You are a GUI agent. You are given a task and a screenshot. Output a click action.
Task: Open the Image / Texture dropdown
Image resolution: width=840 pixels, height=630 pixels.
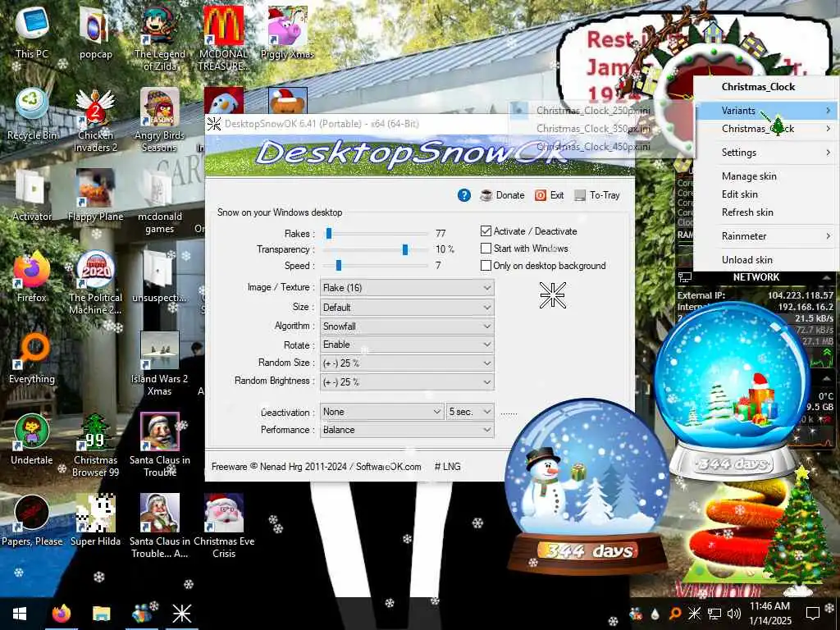click(407, 288)
